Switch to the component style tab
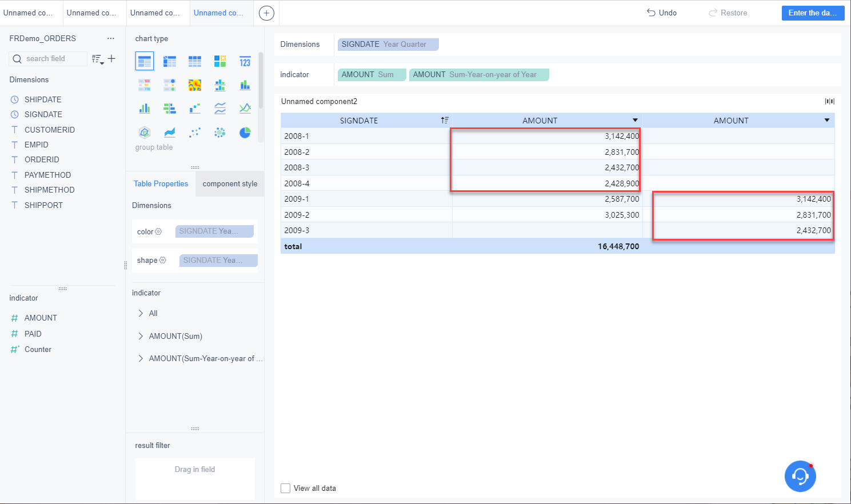Screen dimensions: 851x504 tap(230, 184)
